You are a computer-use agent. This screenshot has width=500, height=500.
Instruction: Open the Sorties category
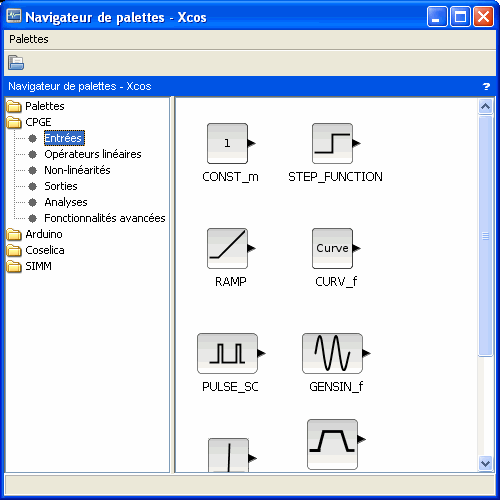click(x=61, y=186)
